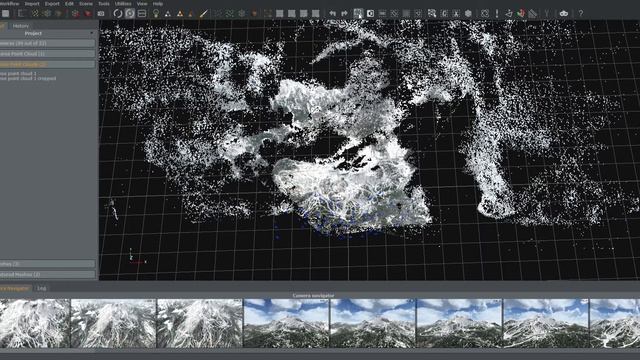Click the first square icon at toolbar start
Screen dimensions: 640x360
point(5,13)
